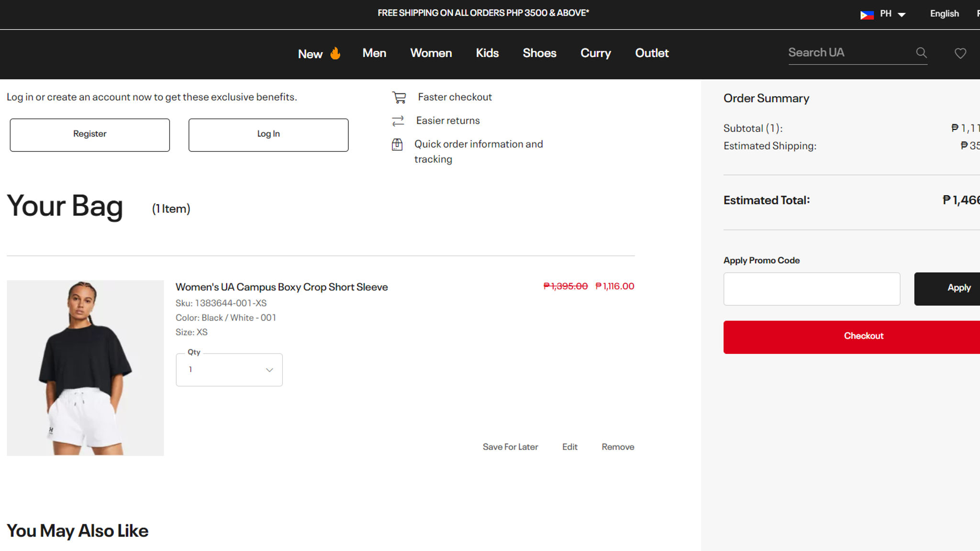Click the red Checkout button

click(x=852, y=337)
